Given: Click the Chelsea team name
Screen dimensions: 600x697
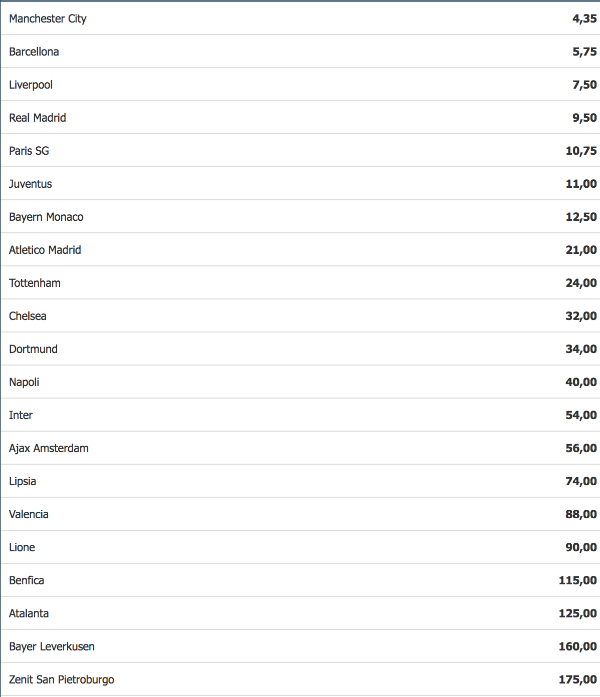Looking at the screenshot, I should [27, 316].
